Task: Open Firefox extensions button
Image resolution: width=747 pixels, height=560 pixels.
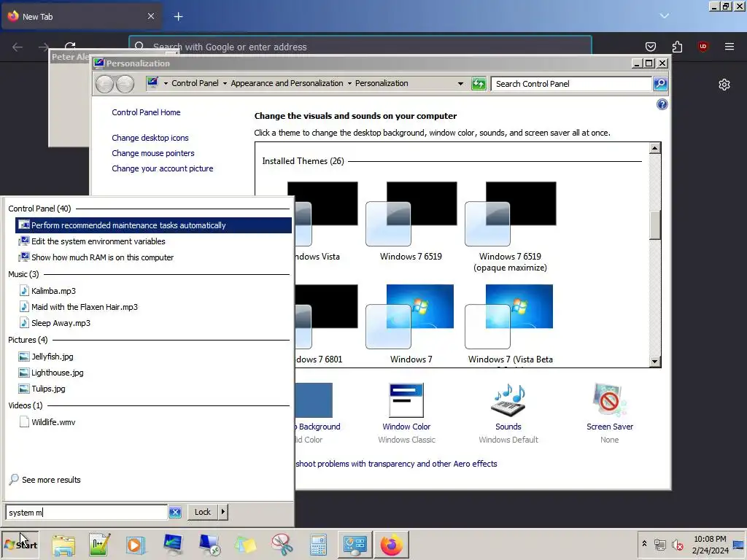Action: tap(677, 46)
